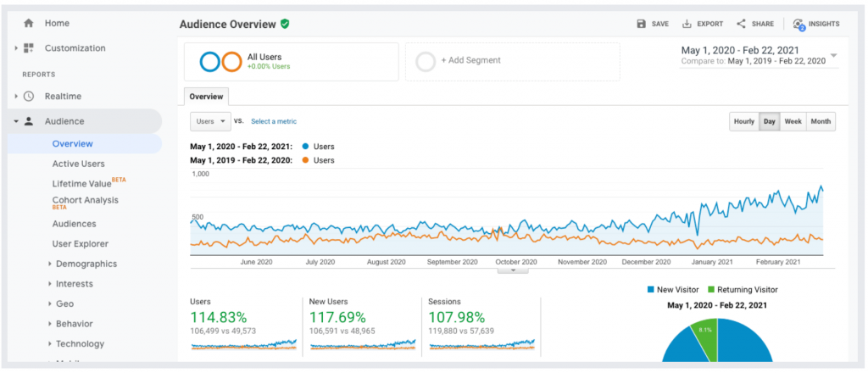Expand the Behavior submenu
868x373 pixels.
(50, 324)
